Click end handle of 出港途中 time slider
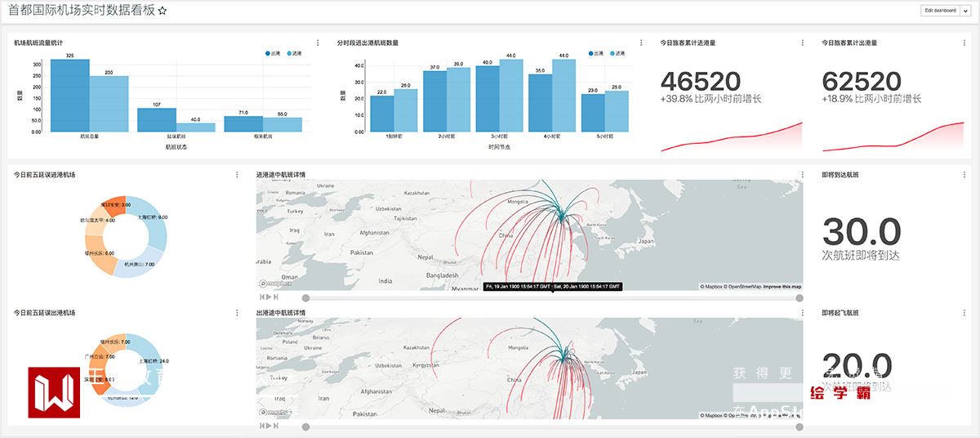Screen dimensions: 980x438 tap(799, 427)
